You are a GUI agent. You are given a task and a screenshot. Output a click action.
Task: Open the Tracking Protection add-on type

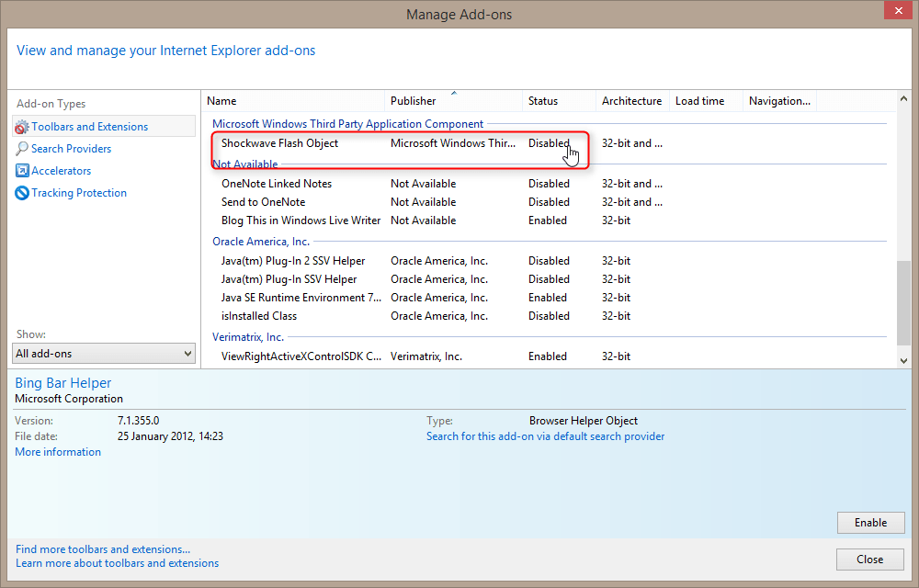[x=78, y=193]
